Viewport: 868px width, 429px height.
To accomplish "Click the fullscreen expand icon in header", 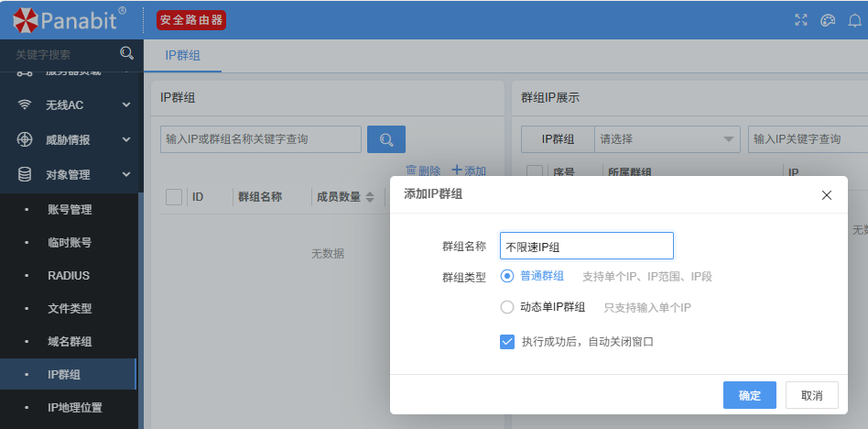I will click(x=801, y=20).
